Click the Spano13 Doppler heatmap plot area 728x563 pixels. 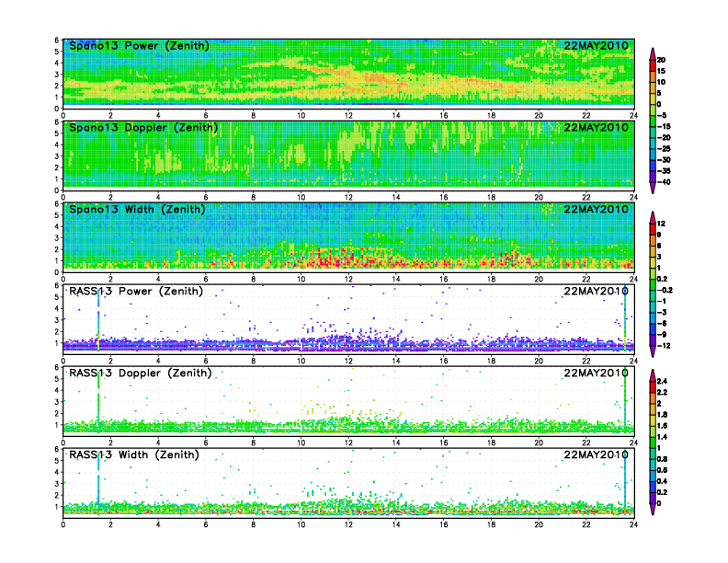[x=348, y=155]
